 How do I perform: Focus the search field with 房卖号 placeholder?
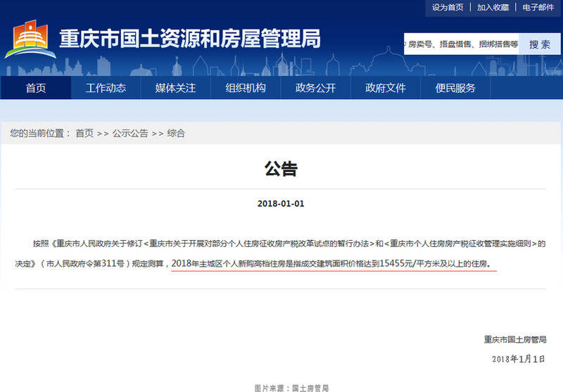point(462,44)
